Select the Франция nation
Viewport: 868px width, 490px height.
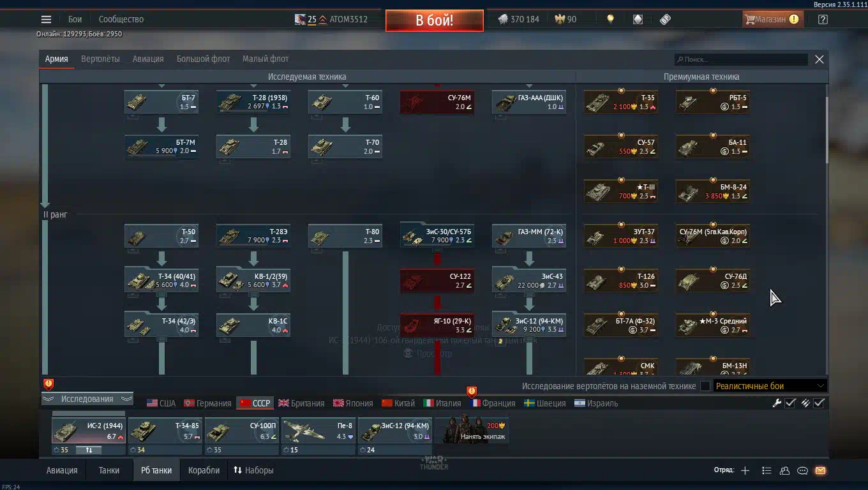tap(493, 403)
